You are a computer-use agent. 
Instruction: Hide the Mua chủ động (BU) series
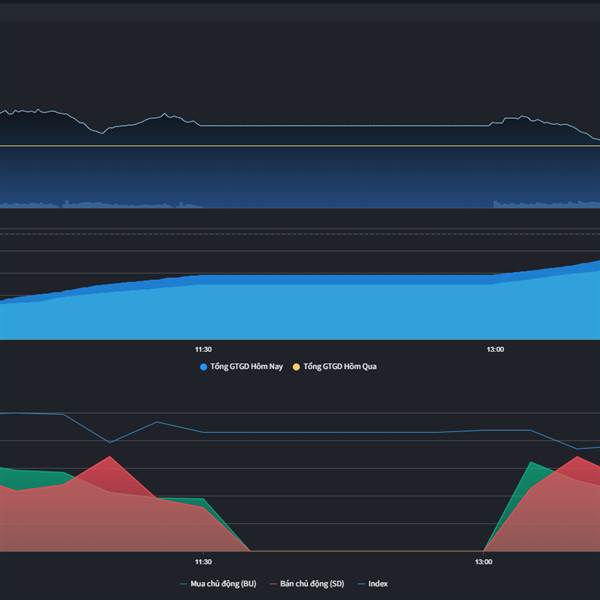coord(223,584)
